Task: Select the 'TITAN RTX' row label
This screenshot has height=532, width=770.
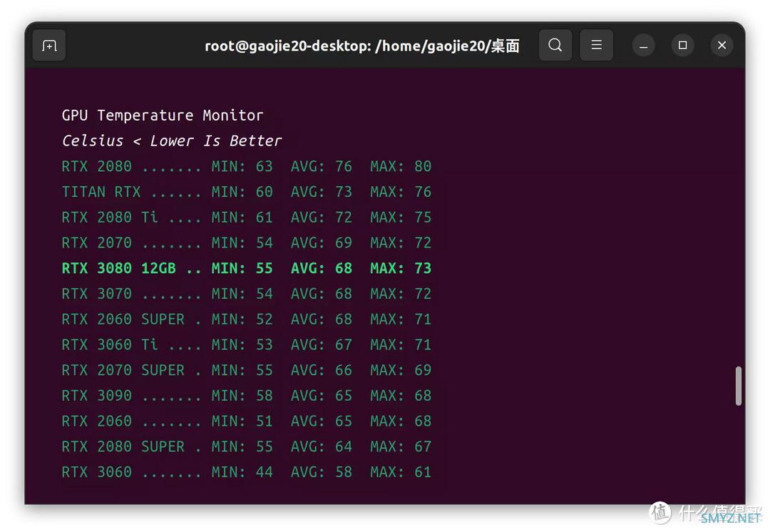Action: 101,192
